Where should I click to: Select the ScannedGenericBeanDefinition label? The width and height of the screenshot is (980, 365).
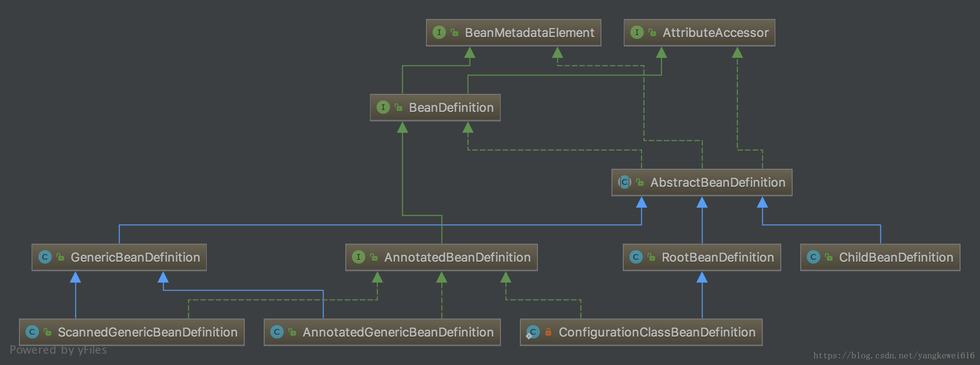[x=148, y=332]
